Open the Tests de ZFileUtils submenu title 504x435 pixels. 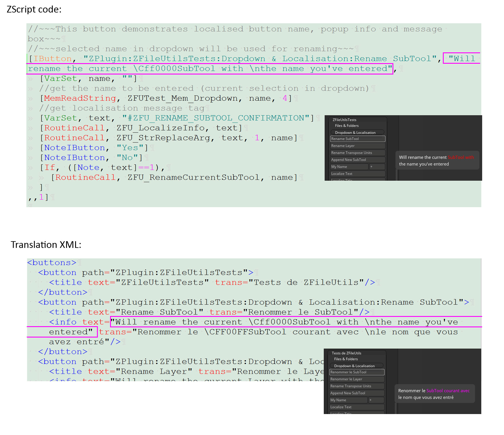click(x=346, y=353)
